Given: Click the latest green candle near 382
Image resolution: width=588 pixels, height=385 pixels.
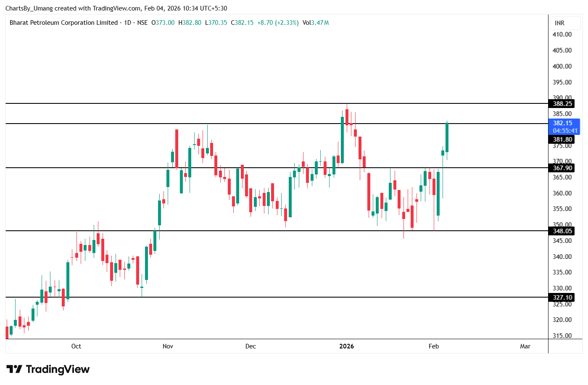Looking at the screenshot, I should (447, 137).
